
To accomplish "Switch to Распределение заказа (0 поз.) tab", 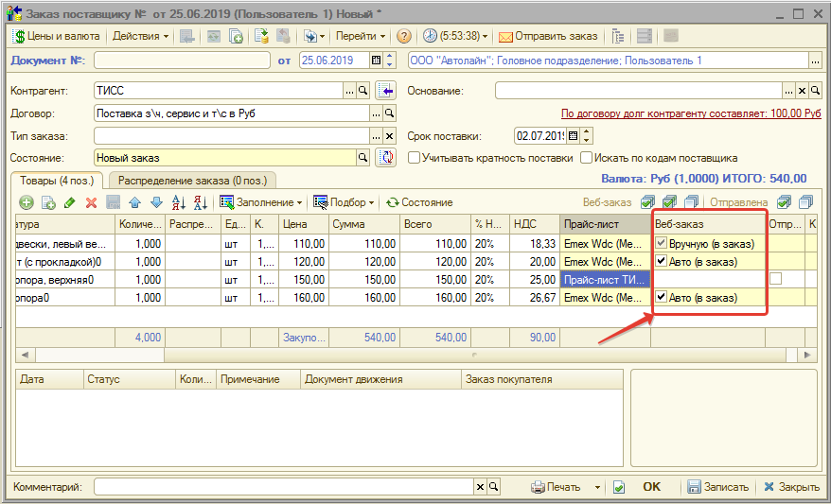I will tap(192, 181).
